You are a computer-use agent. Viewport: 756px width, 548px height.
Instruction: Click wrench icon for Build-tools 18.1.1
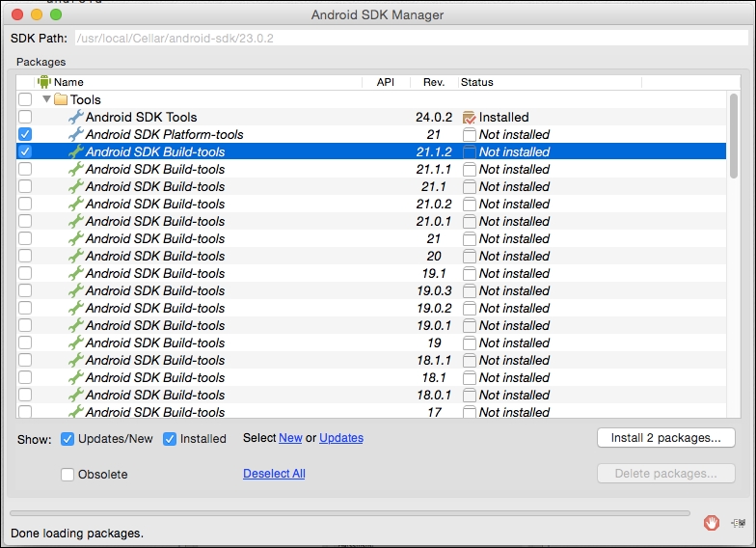[75, 360]
